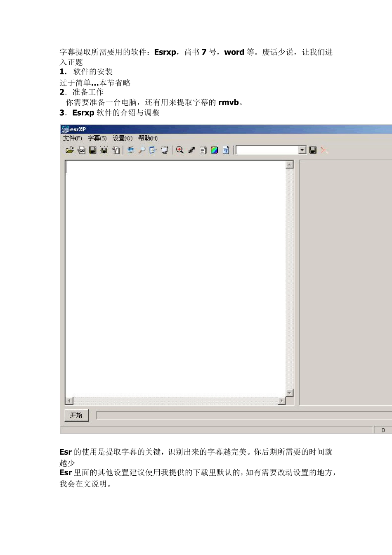Open the 帮助(H) menu
This screenshot has width=392, height=555.
pyautogui.click(x=148, y=138)
